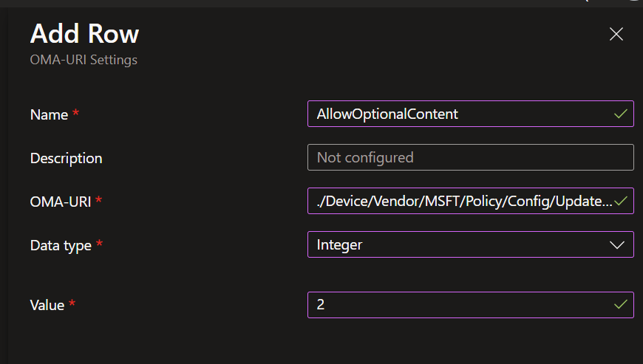Click the green checkmark in Name field
This screenshot has height=364, width=643.
click(621, 114)
